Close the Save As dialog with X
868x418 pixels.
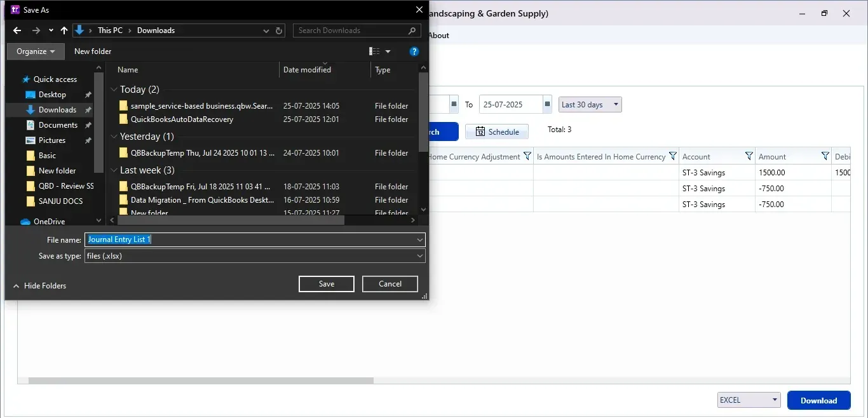(419, 10)
